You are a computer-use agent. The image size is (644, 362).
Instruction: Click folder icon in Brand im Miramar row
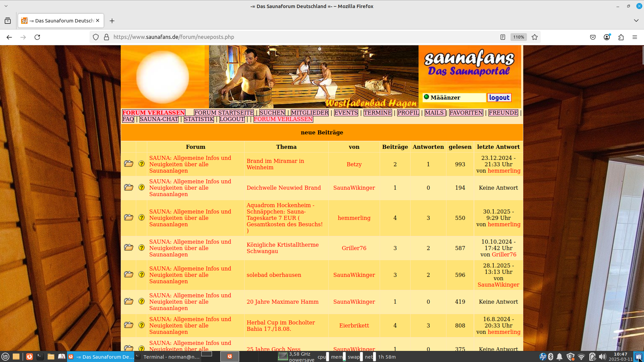click(x=128, y=164)
